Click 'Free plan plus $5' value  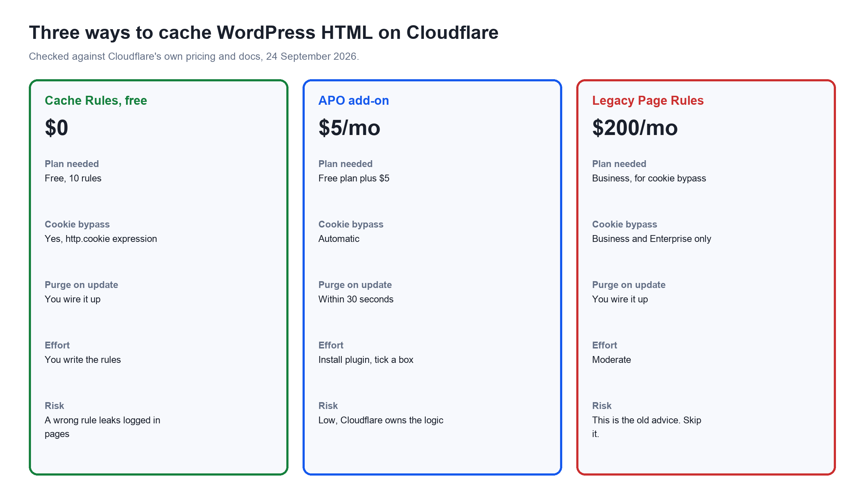(354, 178)
